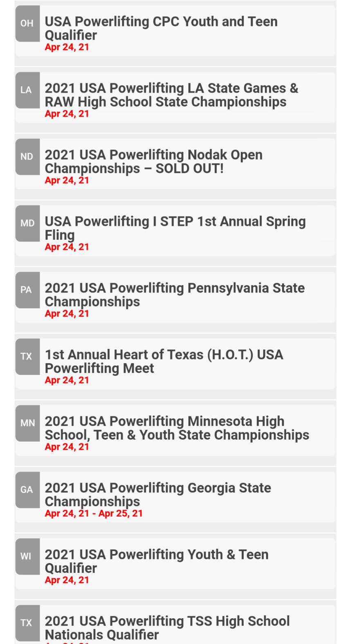Open LA State Games & RAW High School Championships
This screenshot has width=350, height=644.
pyautogui.click(x=171, y=95)
